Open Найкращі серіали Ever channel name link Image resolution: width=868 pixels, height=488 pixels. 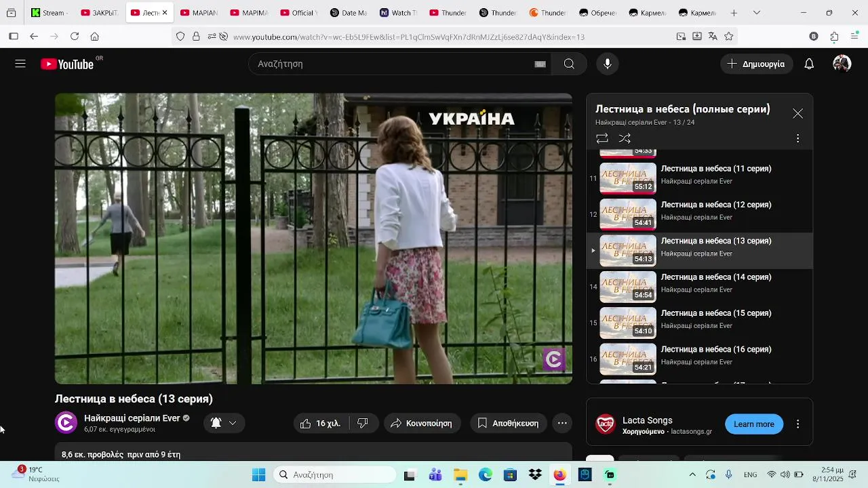click(132, 418)
